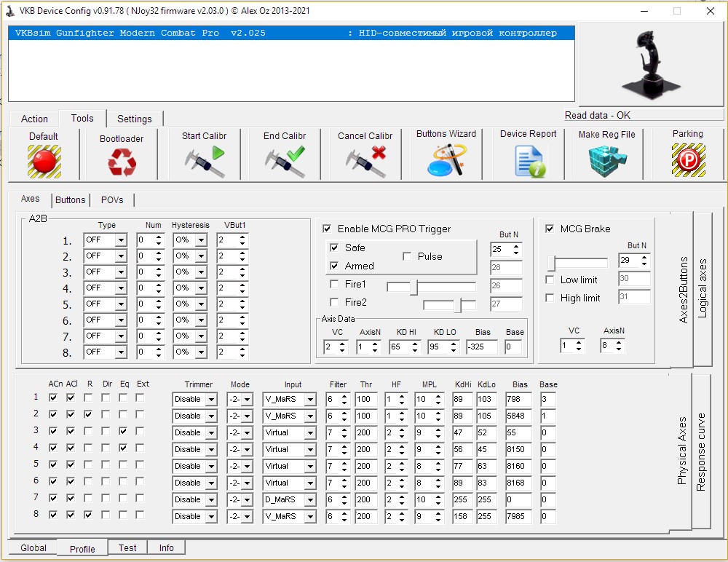Enable the Pulse checkbox
The height and width of the screenshot is (562, 728).
pyautogui.click(x=407, y=256)
